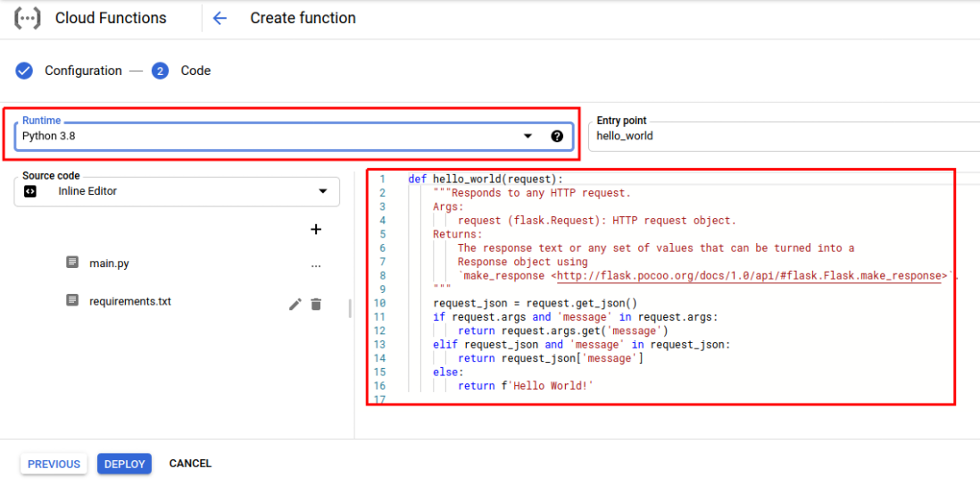Click the Cloud Functions logo icon
The width and height of the screenshot is (980, 486).
click(28, 18)
